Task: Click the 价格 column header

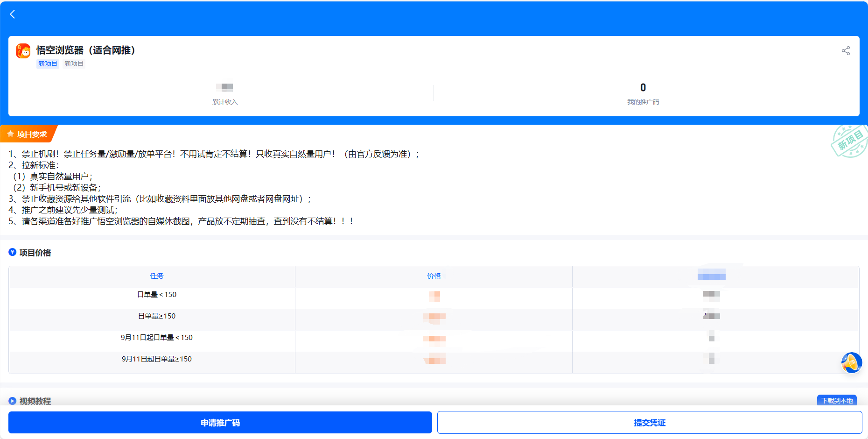Action: tap(434, 276)
